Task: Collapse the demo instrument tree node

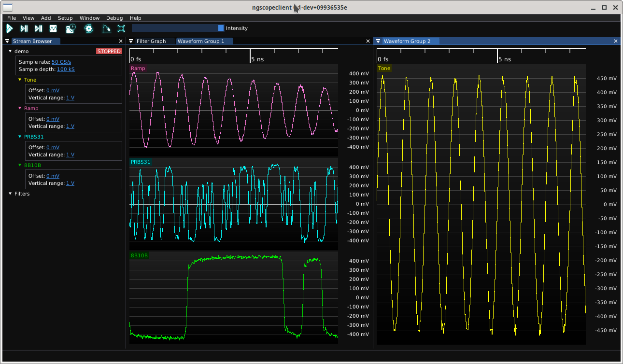Action: tap(10, 51)
